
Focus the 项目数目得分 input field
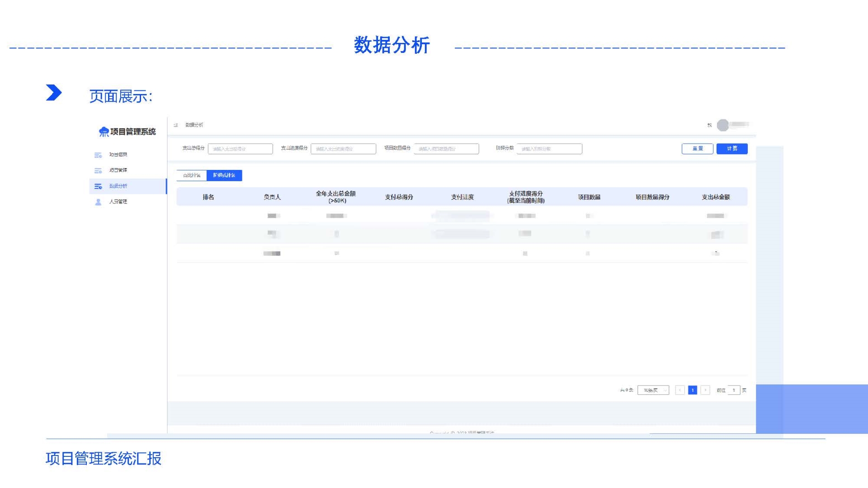(446, 149)
